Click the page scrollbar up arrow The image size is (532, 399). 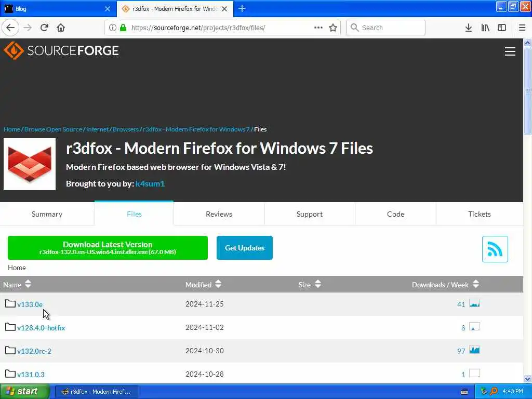(527, 43)
